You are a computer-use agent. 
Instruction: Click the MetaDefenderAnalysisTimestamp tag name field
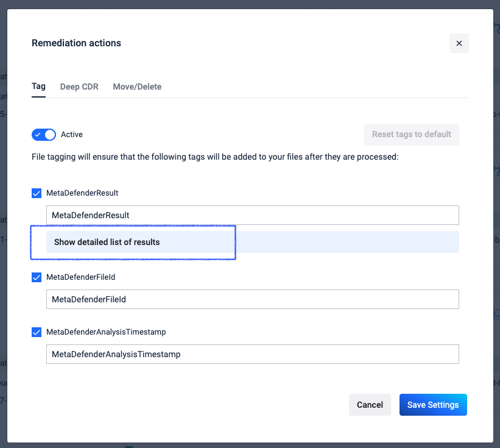point(253,354)
